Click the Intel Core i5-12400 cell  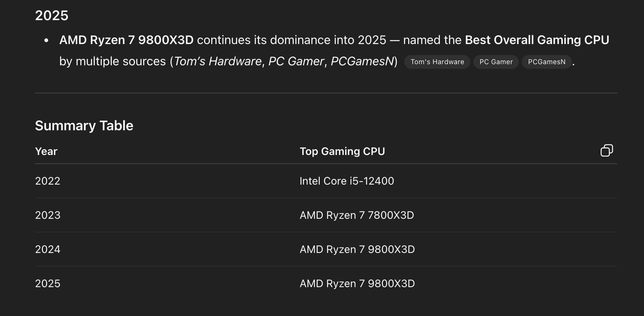tap(347, 181)
